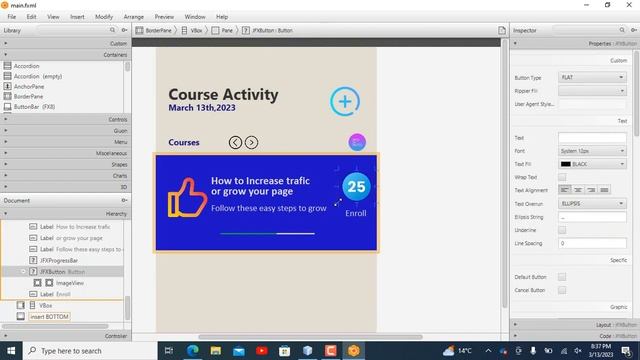Expand the Controls section in Library
This screenshot has width=640, height=360.
click(x=65, y=119)
